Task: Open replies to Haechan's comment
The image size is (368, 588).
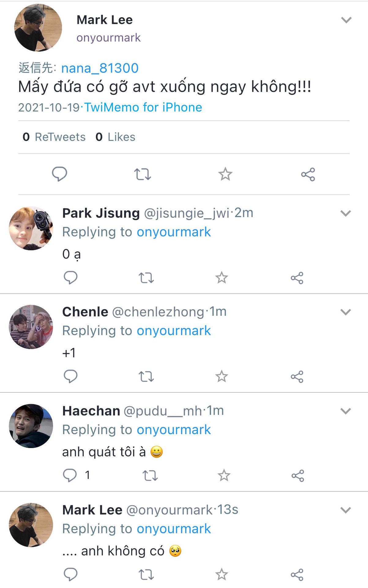Action: click(70, 475)
